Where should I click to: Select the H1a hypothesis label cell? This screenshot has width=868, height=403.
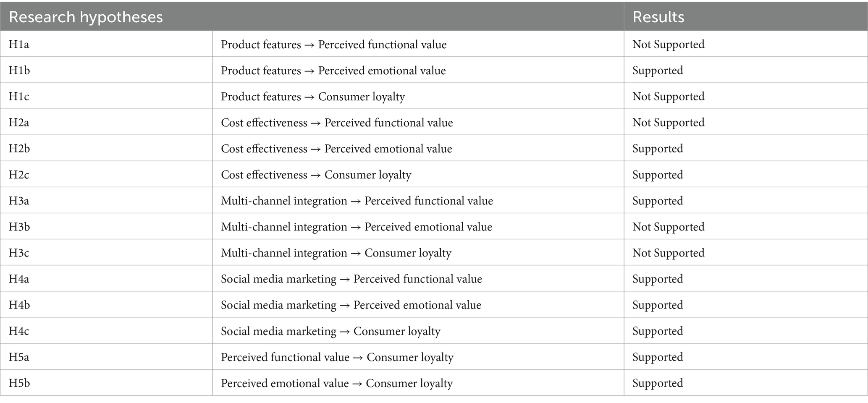[x=106, y=44]
